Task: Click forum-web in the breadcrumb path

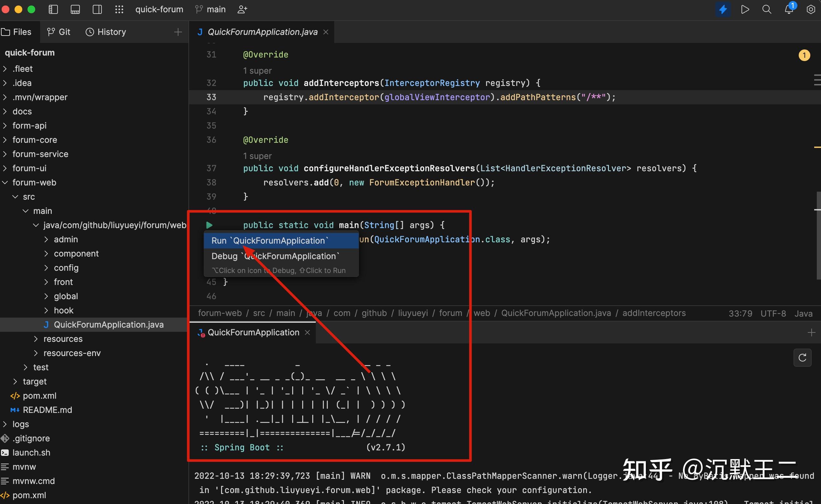Action: click(x=220, y=313)
